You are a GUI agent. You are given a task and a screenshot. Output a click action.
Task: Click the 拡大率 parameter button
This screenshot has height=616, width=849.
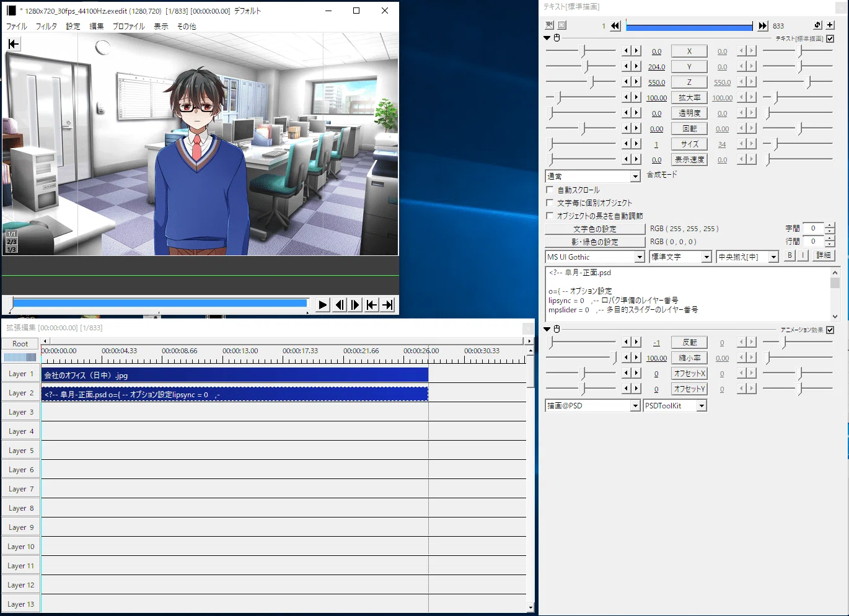point(689,98)
